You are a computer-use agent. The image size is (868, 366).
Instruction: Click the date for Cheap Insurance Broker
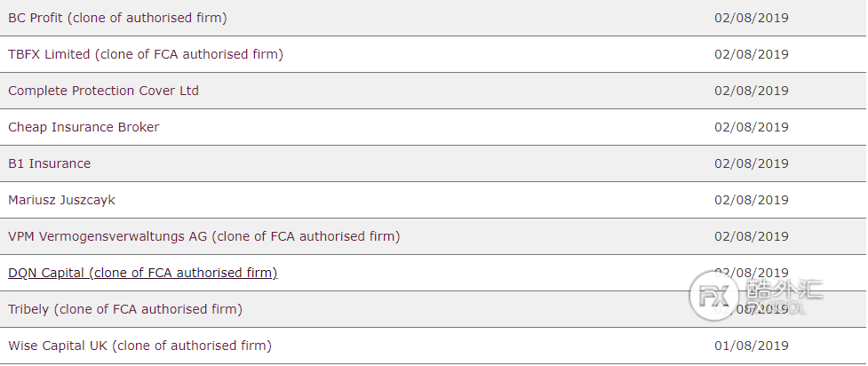pyautogui.click(x=752, y=127)
